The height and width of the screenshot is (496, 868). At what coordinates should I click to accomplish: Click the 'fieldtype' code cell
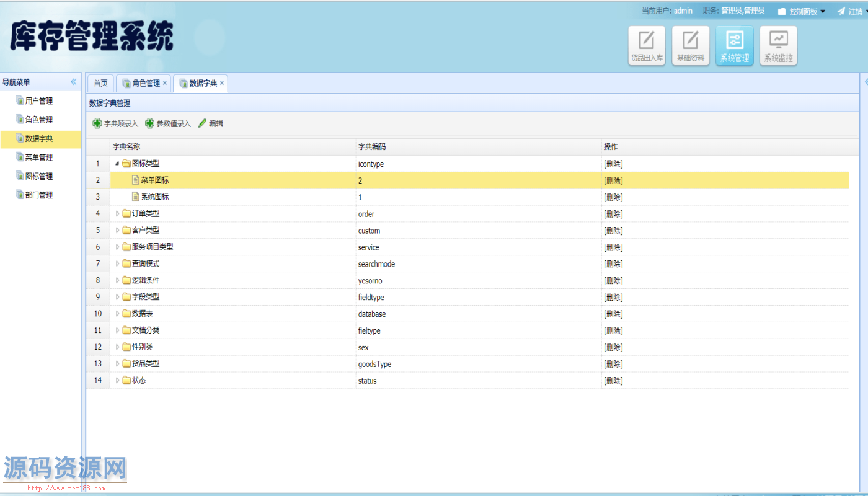(x=479, y=298)
